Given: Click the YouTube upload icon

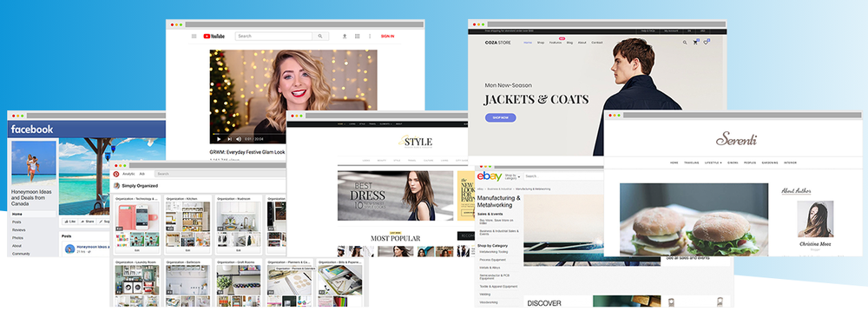Looking at the screenshot, I should pos(345,36).
